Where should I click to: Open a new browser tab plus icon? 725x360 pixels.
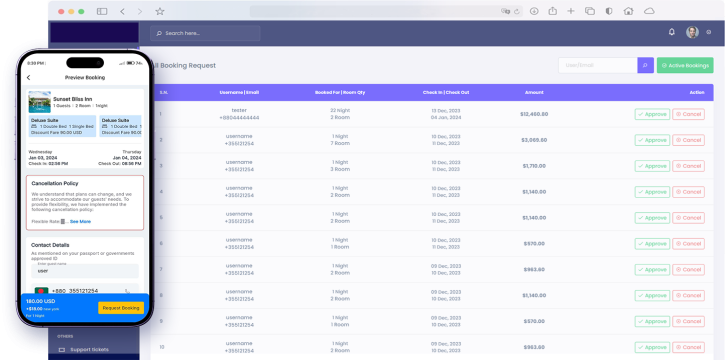[x=571, y=12]
